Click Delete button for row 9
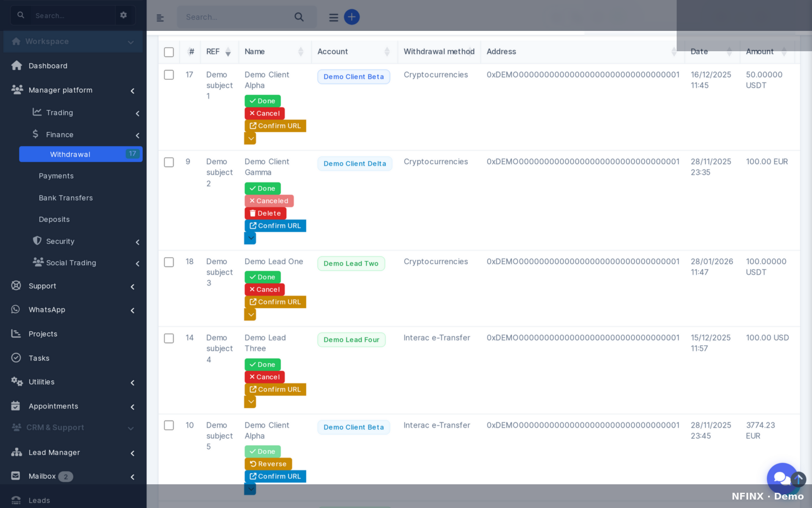 (266, 213)
